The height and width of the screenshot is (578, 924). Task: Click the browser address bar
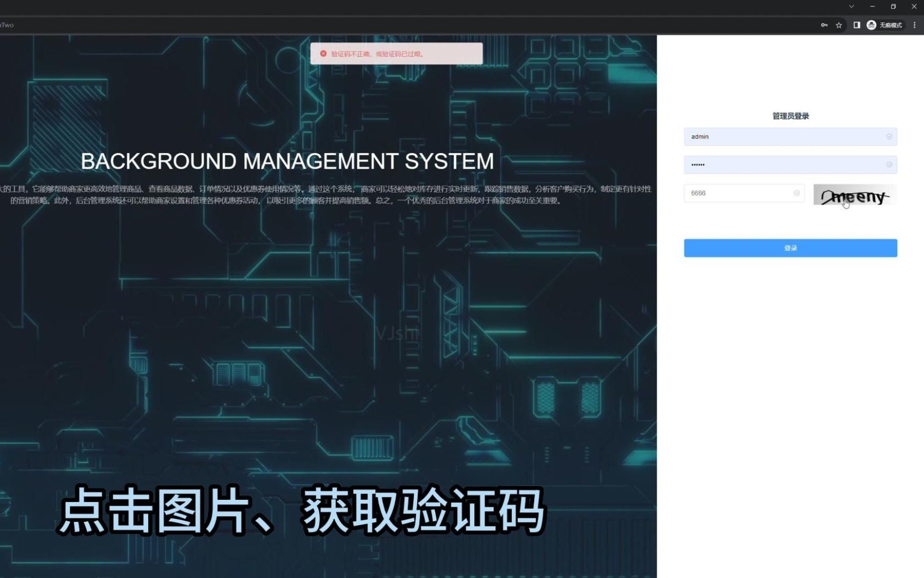pos(374,25)
